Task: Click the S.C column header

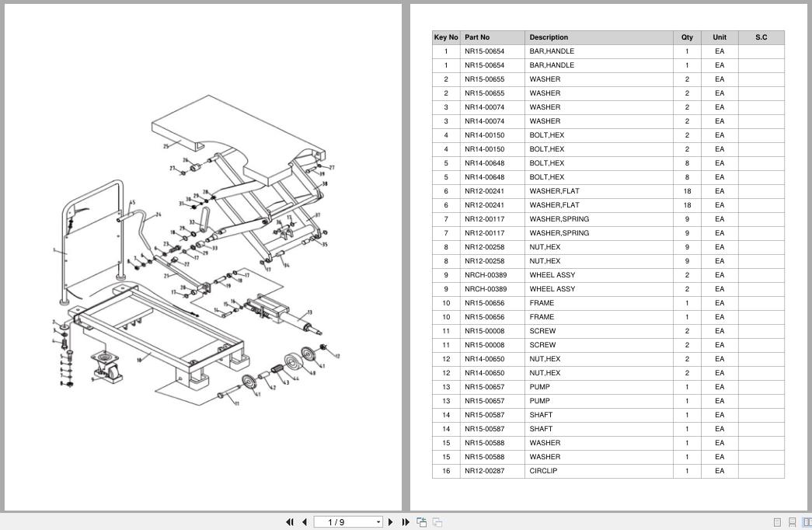Action: click(761, 37)
